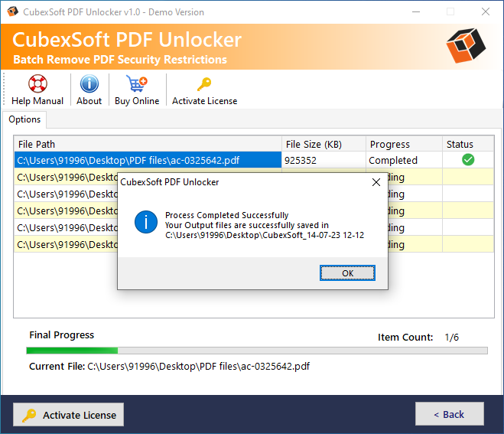Select the ac-0325642.pdf file row
The height and width of the screenshot is (434, 504).
pos(148,160)
